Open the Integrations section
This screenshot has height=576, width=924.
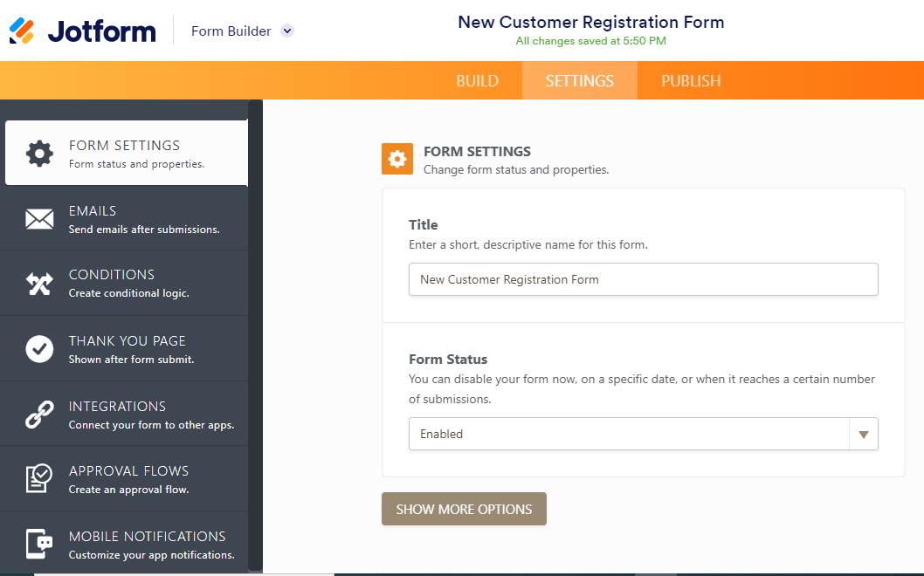coord(124,414)
